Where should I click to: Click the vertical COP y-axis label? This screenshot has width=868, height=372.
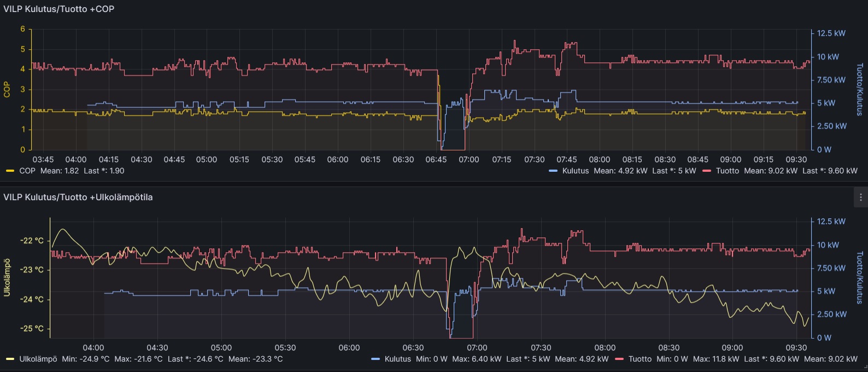[x=7, y=89]
